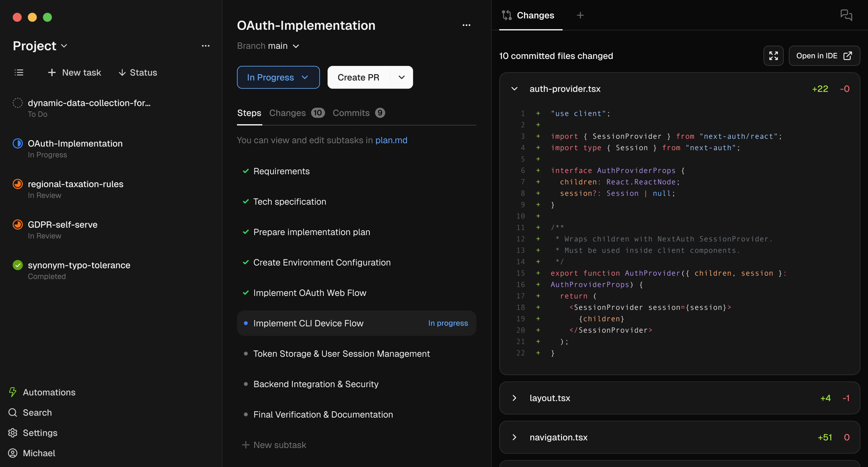Click the Open in IDE button
The image size is (868, 467).
pos(824,56)
